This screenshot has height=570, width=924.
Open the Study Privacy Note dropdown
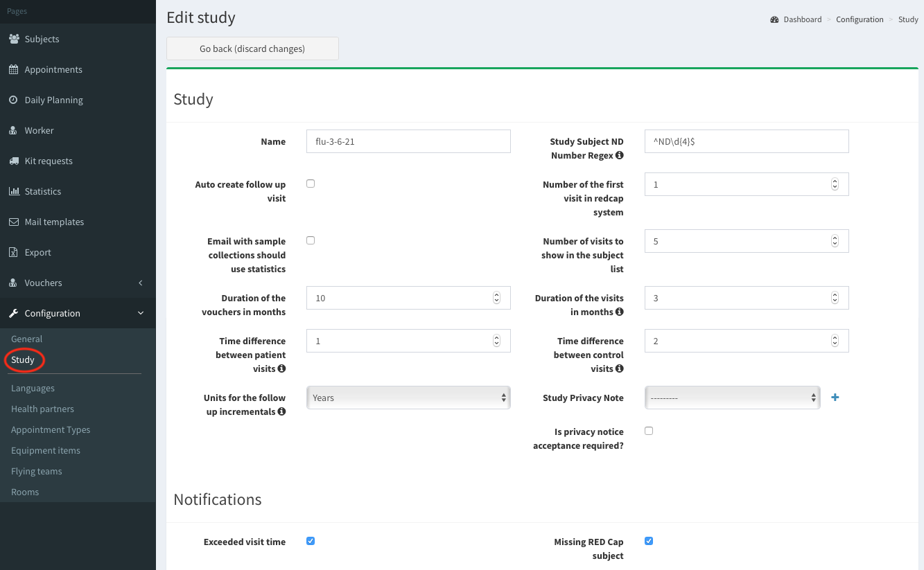click(732, 398)
